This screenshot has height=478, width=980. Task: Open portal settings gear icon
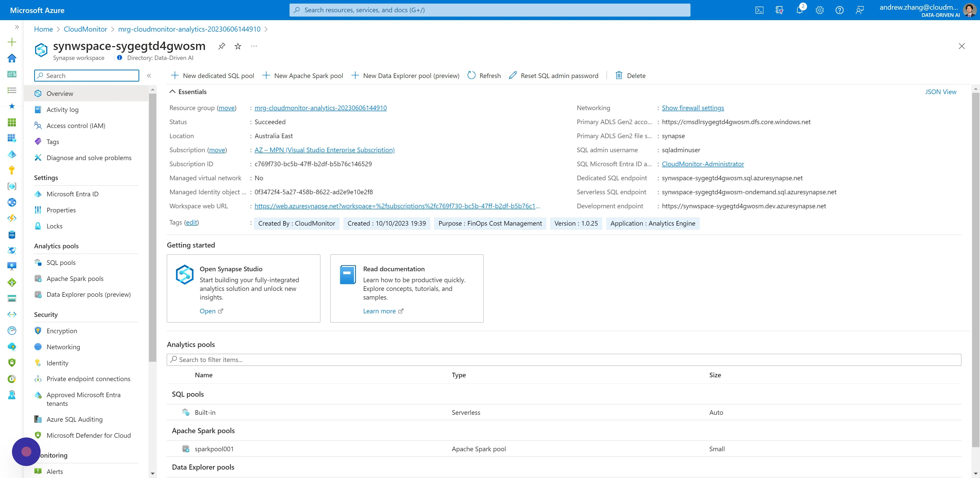[x=820, y=10]
